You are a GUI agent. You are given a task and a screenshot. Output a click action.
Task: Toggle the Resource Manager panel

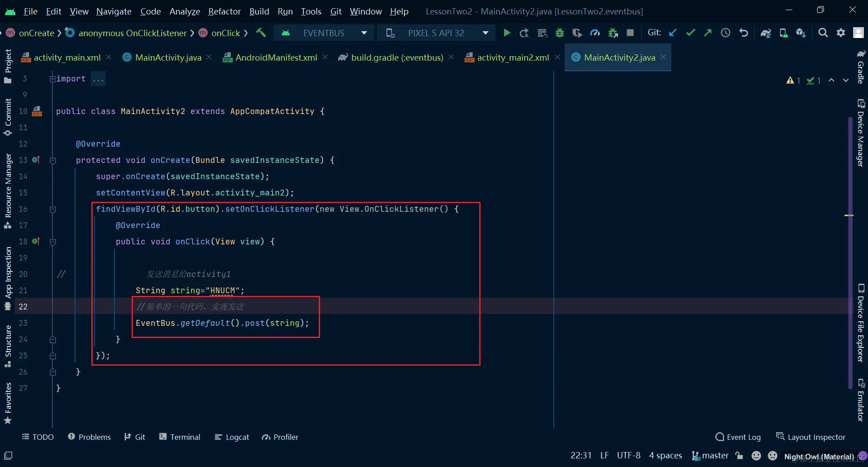click(x=8, y=191)
